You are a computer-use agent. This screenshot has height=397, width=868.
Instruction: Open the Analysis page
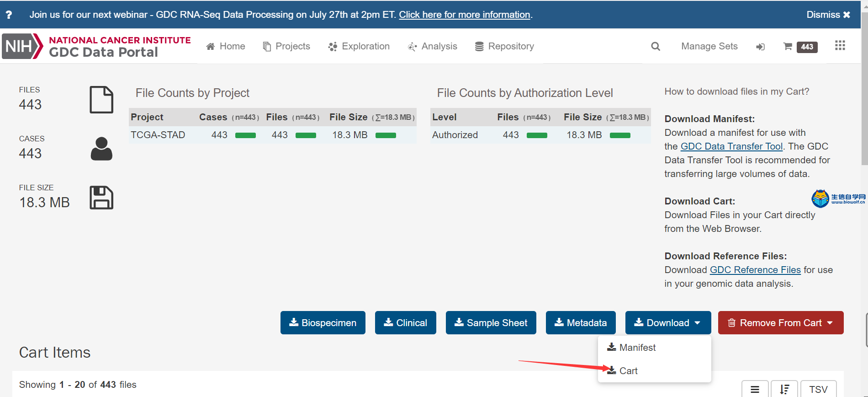433,46
